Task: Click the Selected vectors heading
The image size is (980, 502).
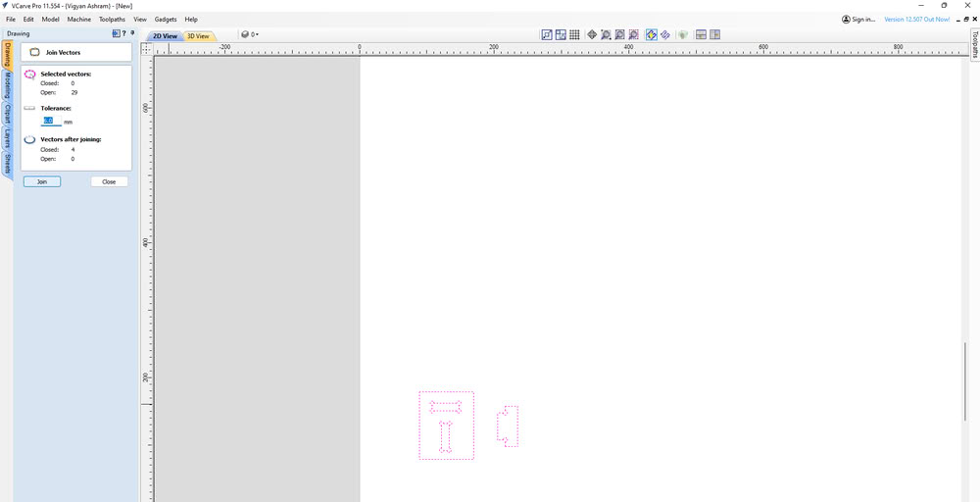Action: click(x=66, y=74)
